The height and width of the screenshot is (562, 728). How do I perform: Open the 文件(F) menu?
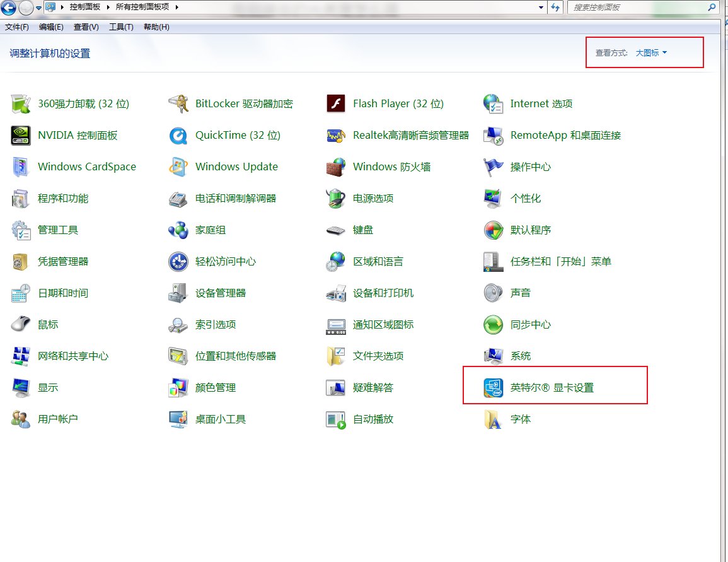point(16,26)
